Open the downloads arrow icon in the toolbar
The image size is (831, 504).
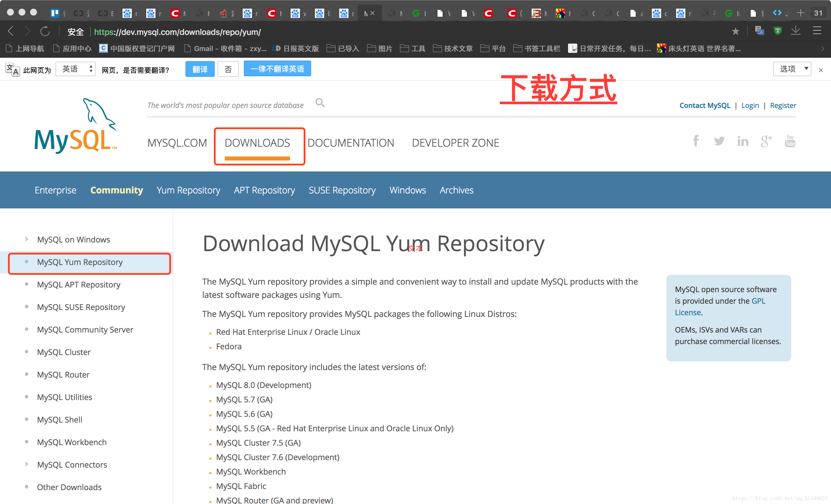click(796, 31)
